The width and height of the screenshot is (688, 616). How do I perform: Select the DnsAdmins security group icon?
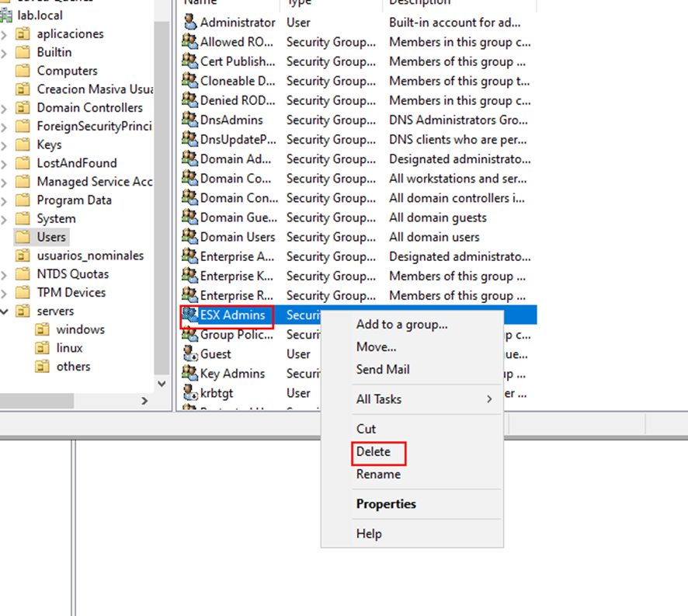pos(189,120)
